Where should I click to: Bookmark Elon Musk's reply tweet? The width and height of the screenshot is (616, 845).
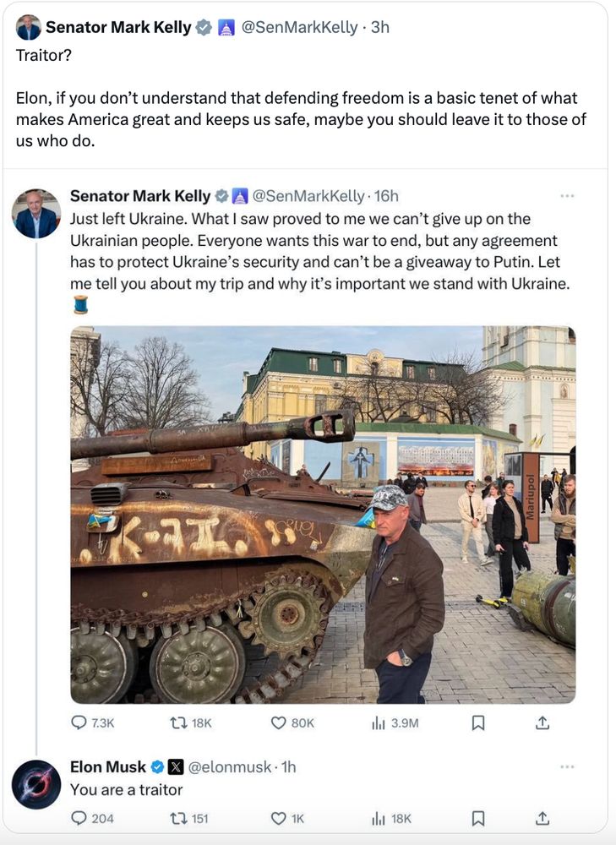pos(477,818)
